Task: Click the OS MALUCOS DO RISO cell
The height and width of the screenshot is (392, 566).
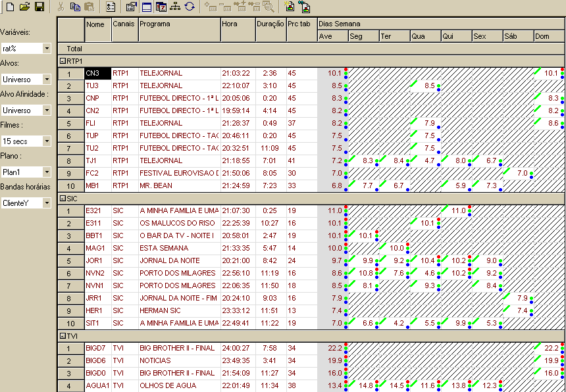Action: click(180, 223)
